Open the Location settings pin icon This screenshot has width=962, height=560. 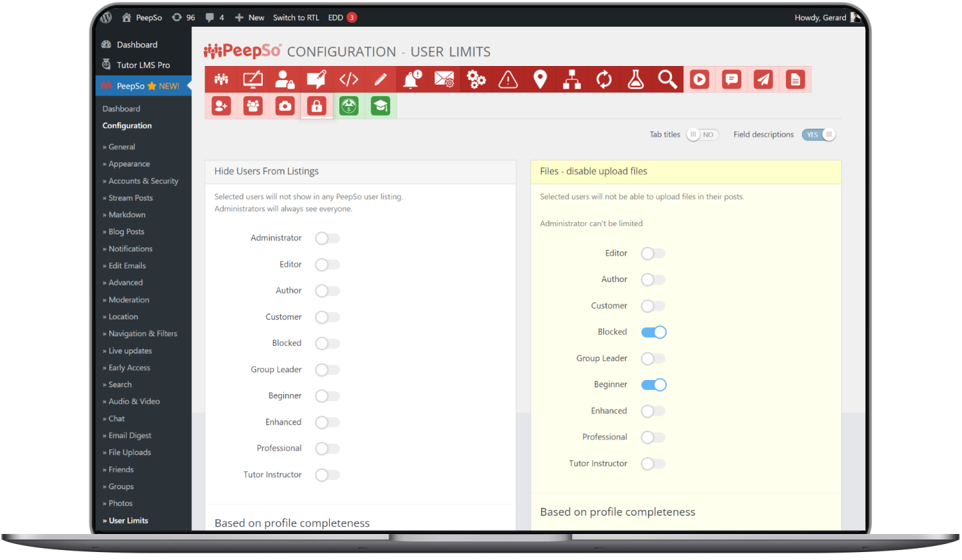tap(540, 79)
